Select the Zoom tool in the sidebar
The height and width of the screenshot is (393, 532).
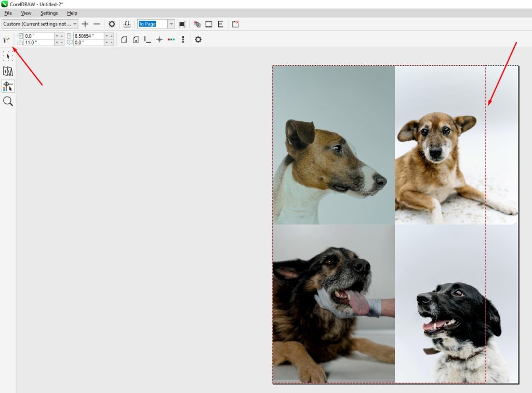coord(8,101)
